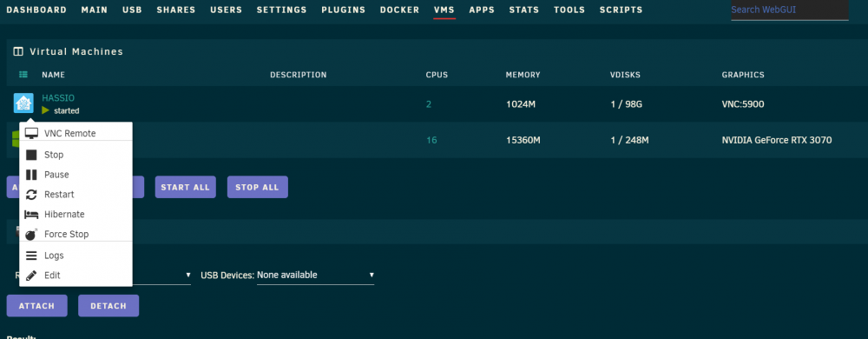868x339 pixels.
Task: Click the CPUS column header
Action: [x=437, y=75]
